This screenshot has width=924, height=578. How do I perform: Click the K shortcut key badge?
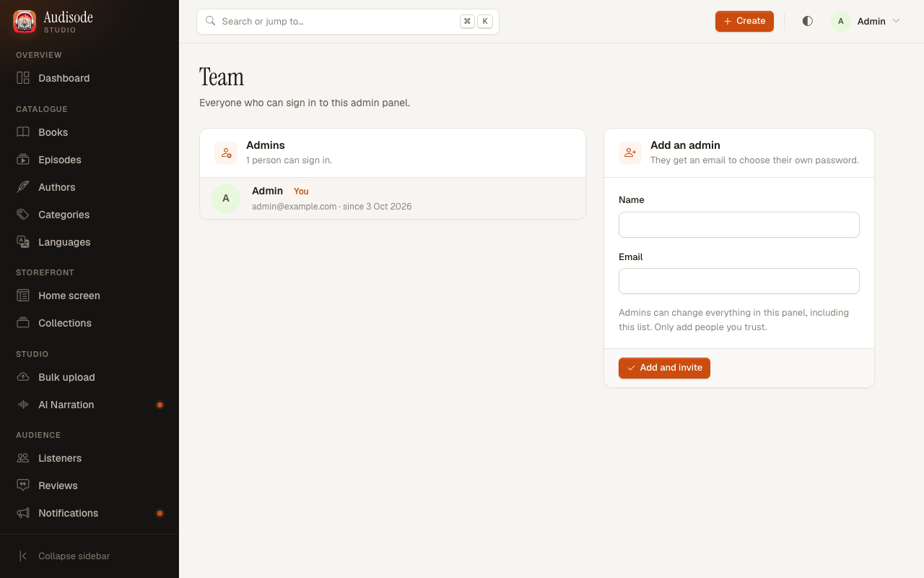point(485,22)
